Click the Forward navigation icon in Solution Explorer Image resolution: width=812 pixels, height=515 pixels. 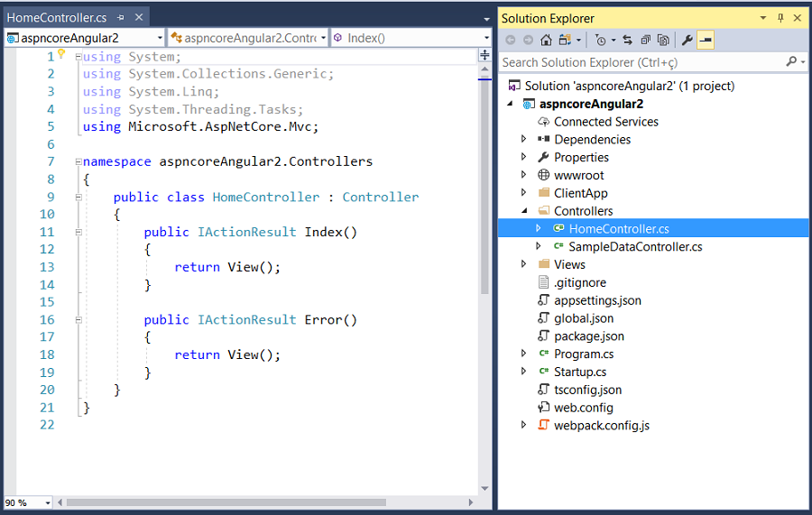click(528, 40)
